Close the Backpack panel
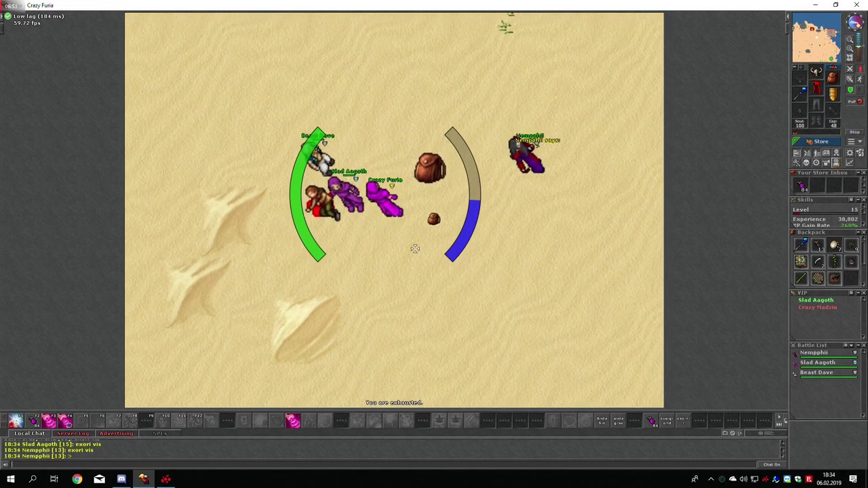 click(x=863, y=232)
